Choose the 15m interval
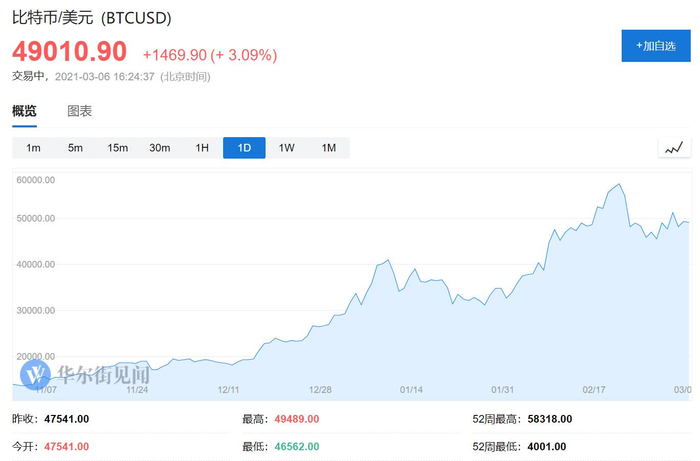This screenshot has width=700, height=461. click(x=117, y=148)
